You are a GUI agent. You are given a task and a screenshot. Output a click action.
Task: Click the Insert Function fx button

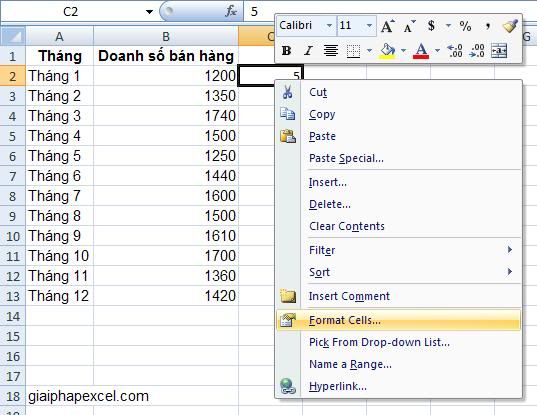tap(231, 12)
